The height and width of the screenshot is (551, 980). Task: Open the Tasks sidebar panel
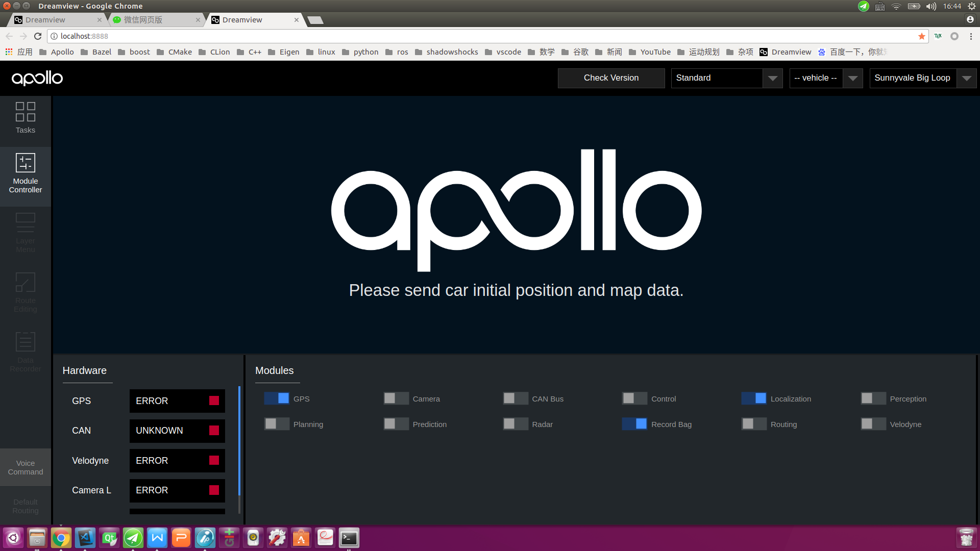pyautogui.click(x=25, y=117)
